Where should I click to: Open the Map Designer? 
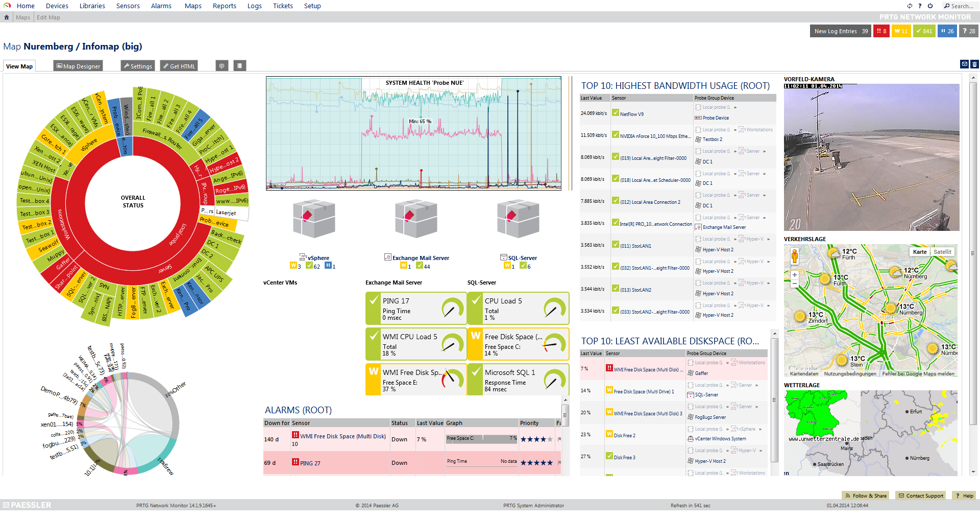(78, 65)
